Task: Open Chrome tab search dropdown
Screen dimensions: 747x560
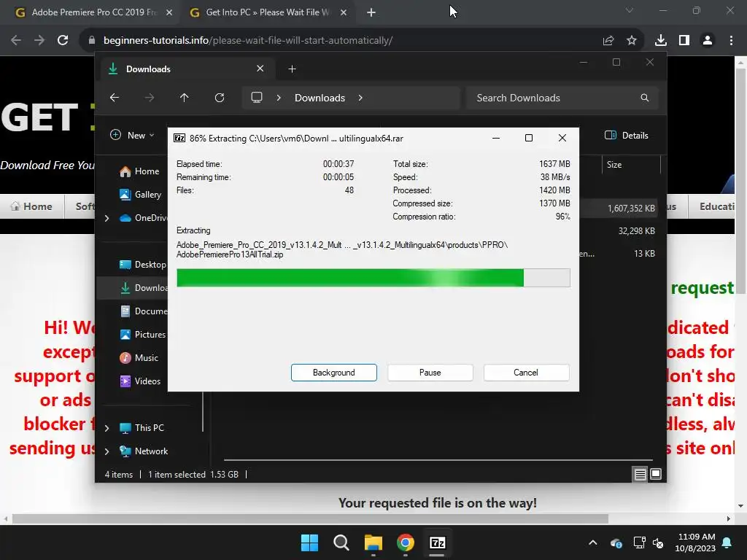Action: (630, 10)
